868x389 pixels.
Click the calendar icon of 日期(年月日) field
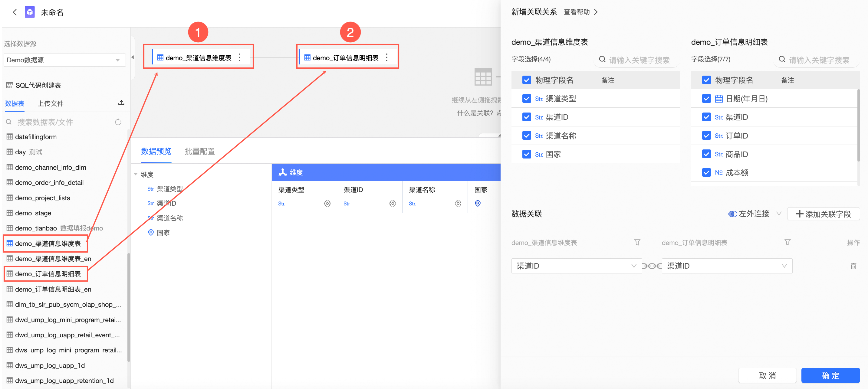[x=719, y=99]
